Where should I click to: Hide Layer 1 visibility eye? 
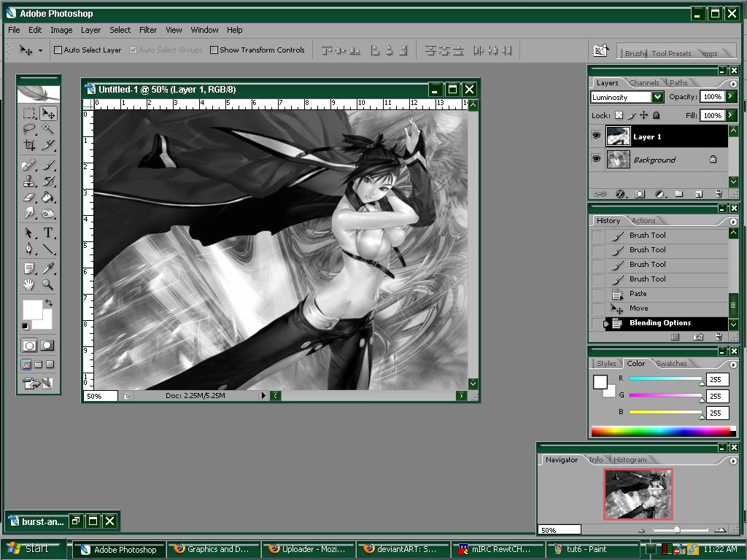coord(596,136)
